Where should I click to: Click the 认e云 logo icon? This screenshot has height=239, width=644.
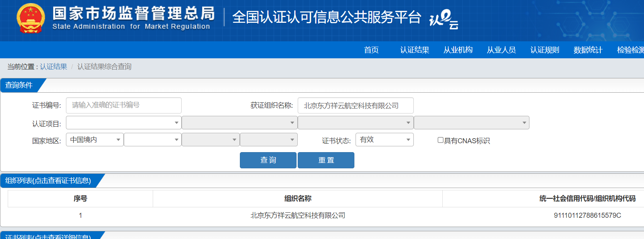[x=443, y=19]
